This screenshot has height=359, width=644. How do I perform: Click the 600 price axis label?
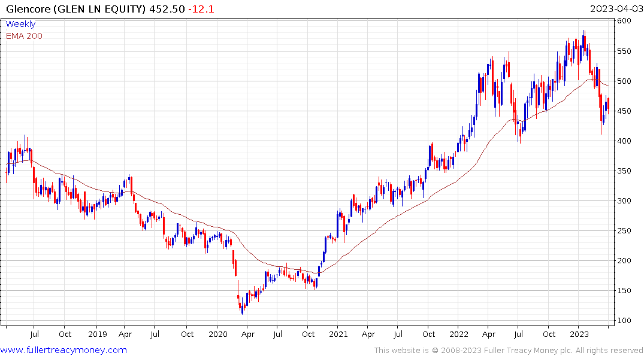click(624, 21)
